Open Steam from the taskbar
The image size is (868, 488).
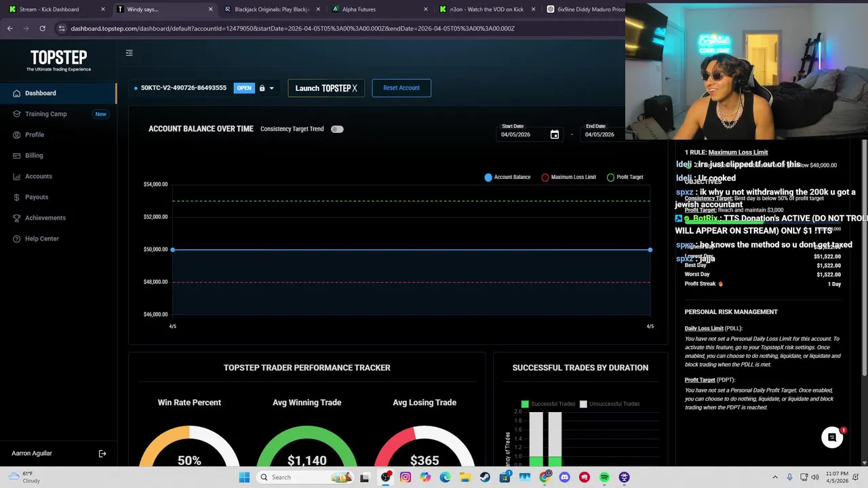click(x=485, y=477)
